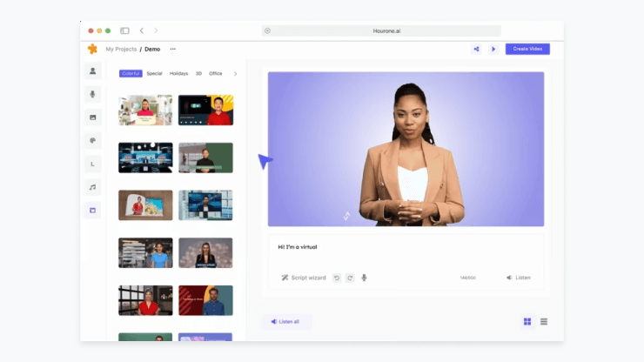The height and width of the screenshot is (362, 644).
Task: Select the Office template tab
Action: pos(216,74)
